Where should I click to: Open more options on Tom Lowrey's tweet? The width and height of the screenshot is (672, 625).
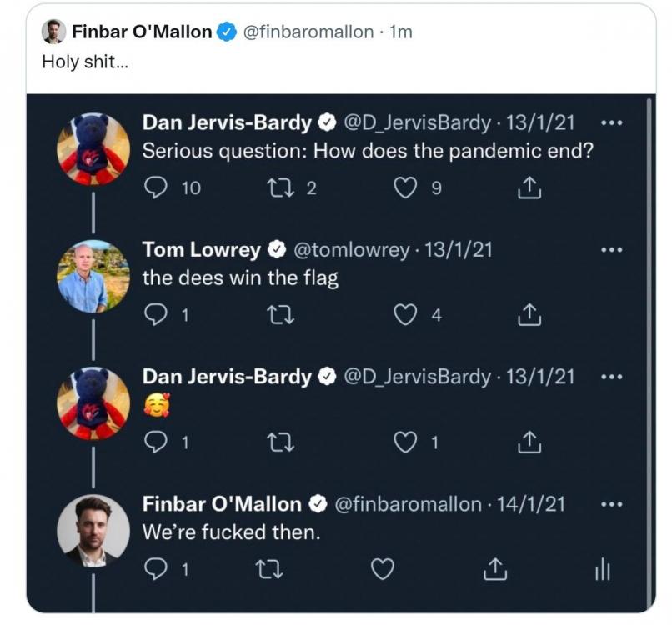point(611,249)
